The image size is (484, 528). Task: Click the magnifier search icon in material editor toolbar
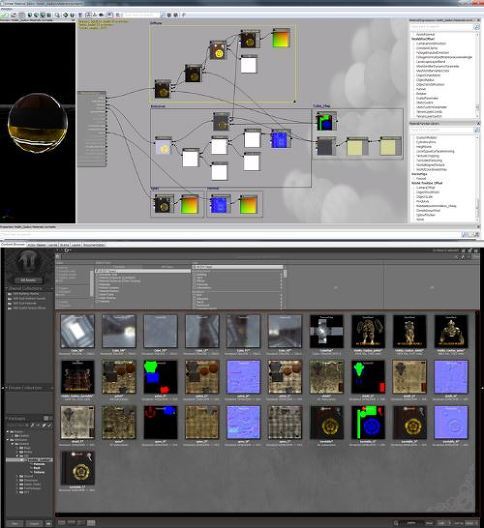[x=58, y=15]
